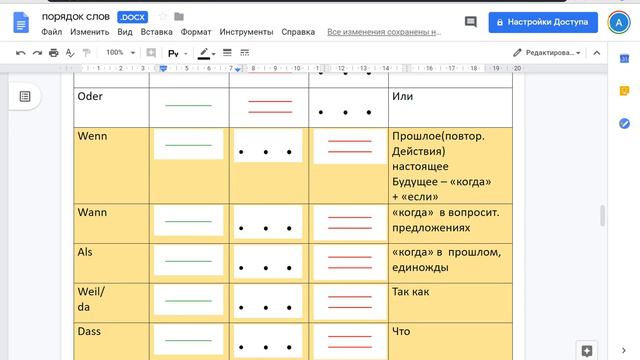This screenshot has width=640, height=360.
Task: Click the left indent marker on the ruler
Action: coord(163,69)
